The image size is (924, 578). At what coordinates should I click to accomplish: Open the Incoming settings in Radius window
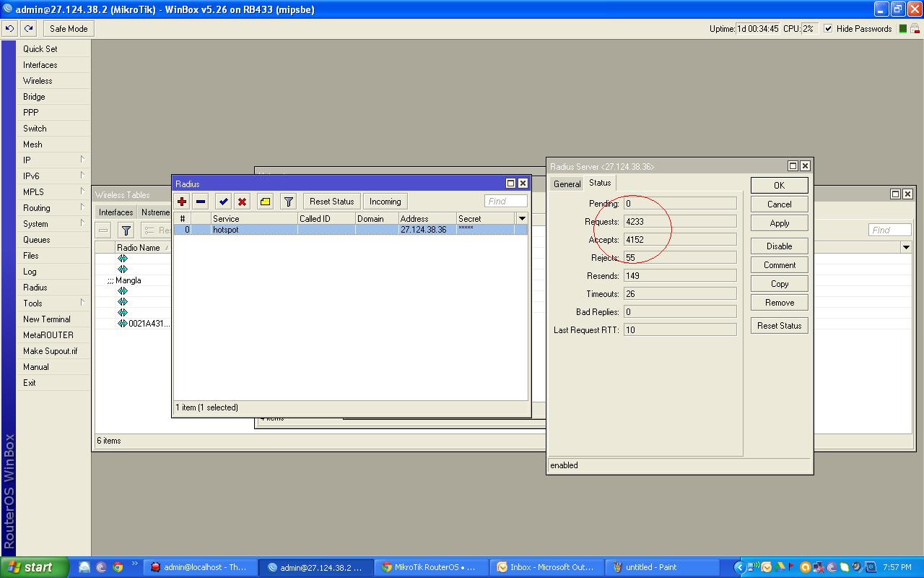pos(385,202)
